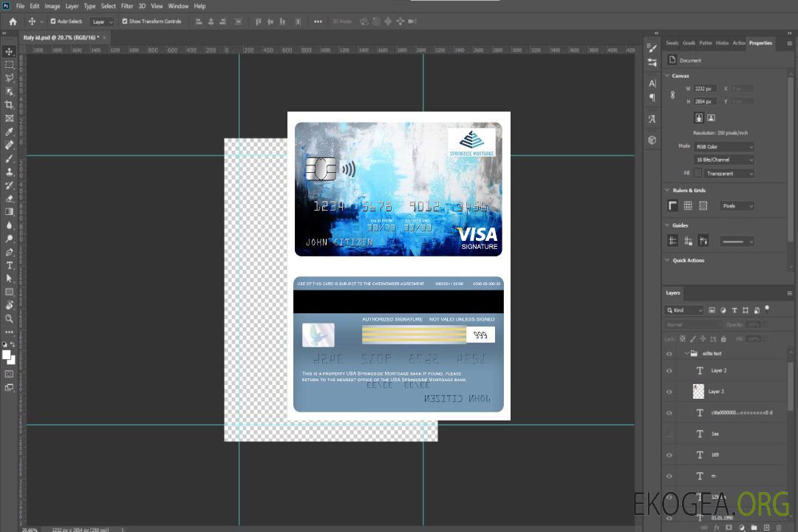Viewport: 798px width, 532px height.
Task: Select the Clone Stamp tool
Action: click(9, 171)
